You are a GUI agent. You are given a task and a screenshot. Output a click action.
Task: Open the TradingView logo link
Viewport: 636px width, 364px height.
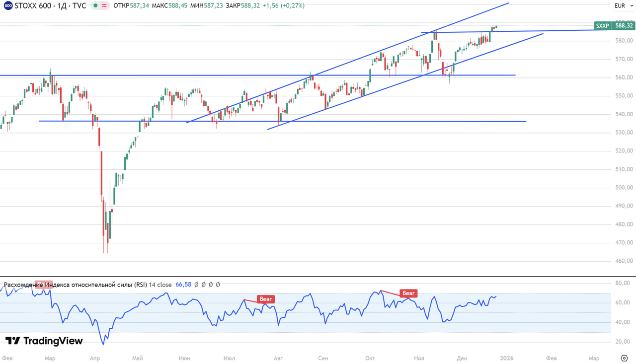tap(44, 341)
